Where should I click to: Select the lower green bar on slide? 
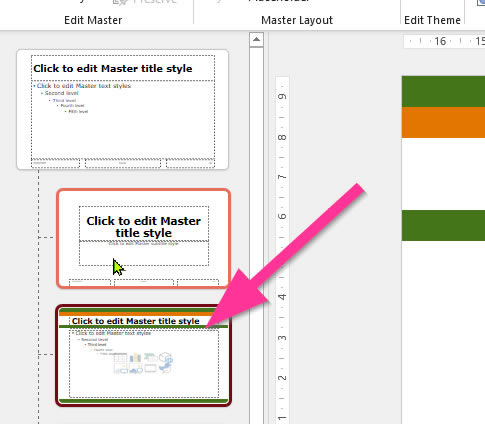point(443,225)
